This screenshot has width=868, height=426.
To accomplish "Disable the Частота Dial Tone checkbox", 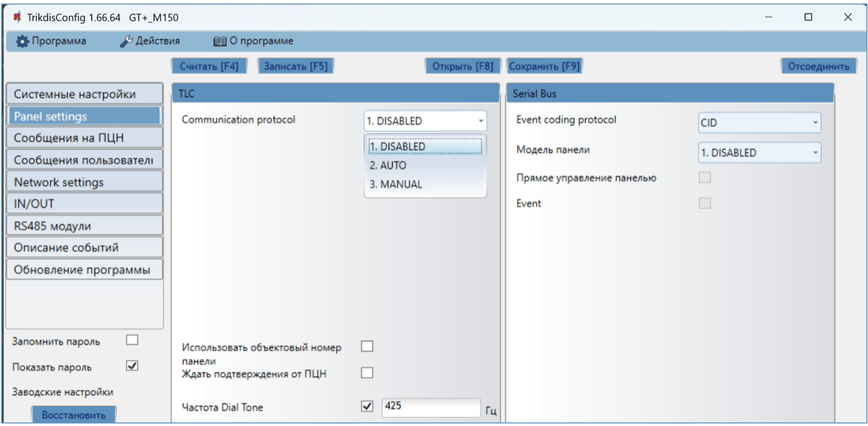I will [x=367, y=407].
